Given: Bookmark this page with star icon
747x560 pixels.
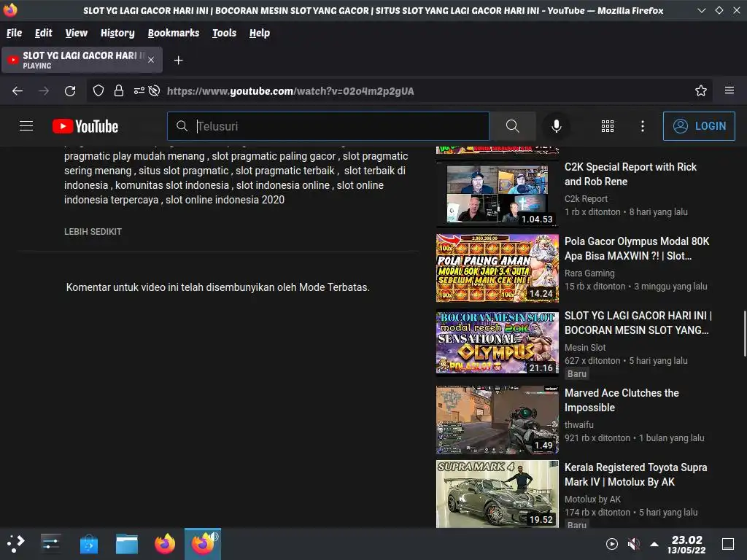Looking at the screenshot, I should click(x=700, y=90).
